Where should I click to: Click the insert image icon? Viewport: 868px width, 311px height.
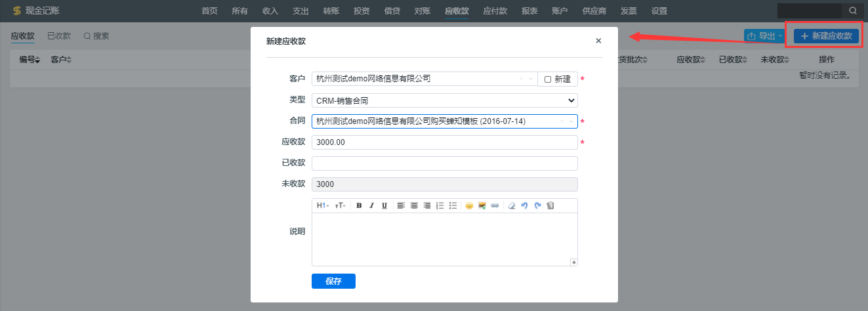[482, 205]
